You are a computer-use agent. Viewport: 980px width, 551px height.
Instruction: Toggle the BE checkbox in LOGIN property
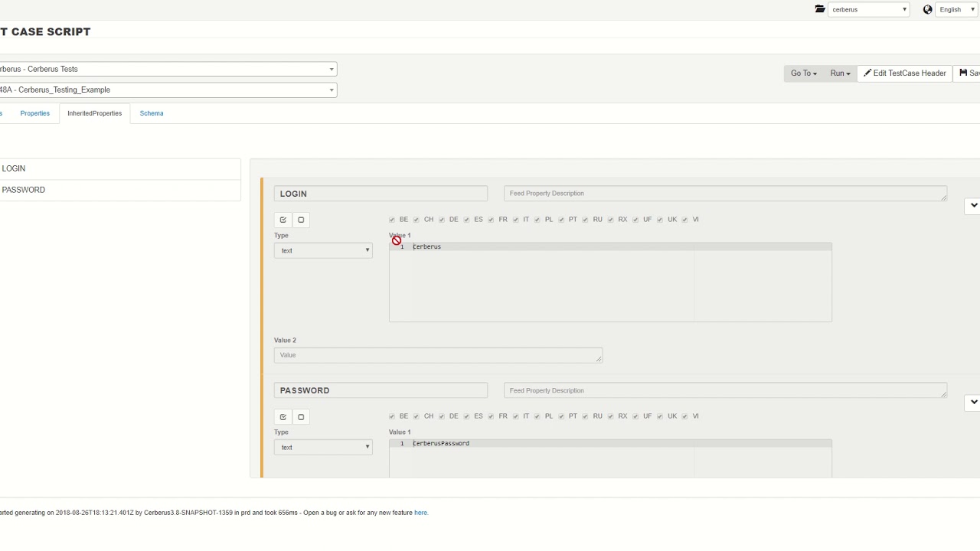(392, 220)
